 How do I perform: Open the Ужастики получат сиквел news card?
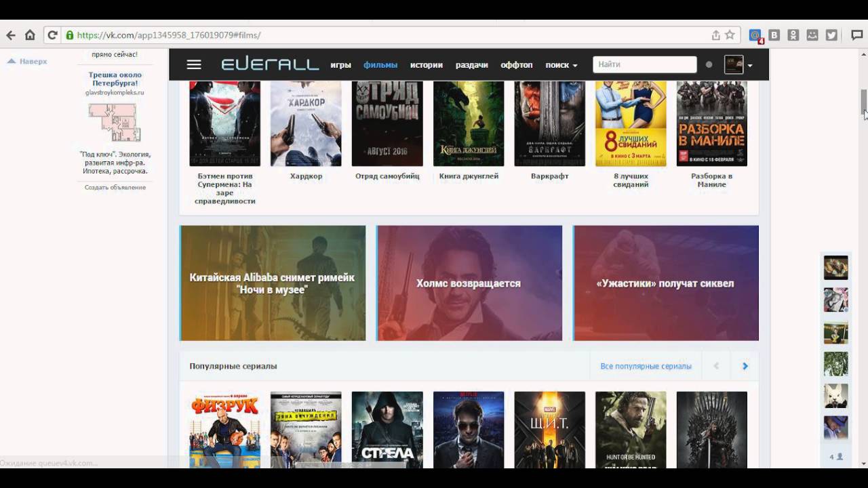[666, 283]
